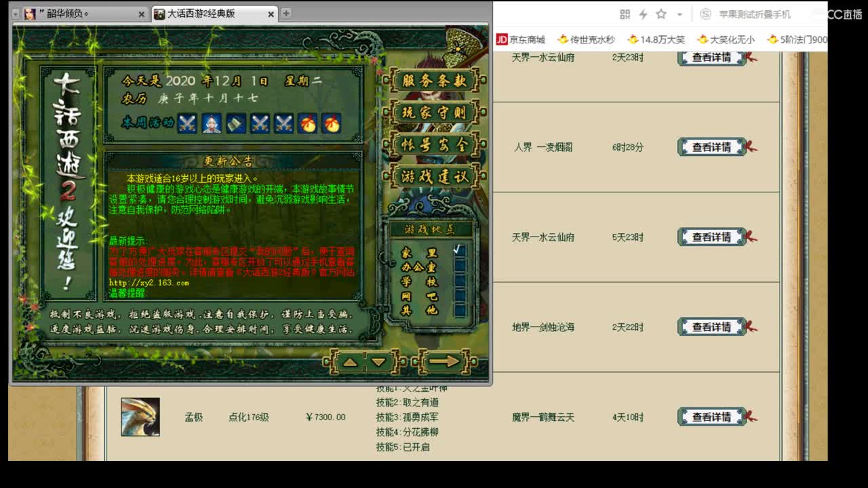
Task: Focus the search box showing 苹果测试折叠手机
Action: [755, 14]
